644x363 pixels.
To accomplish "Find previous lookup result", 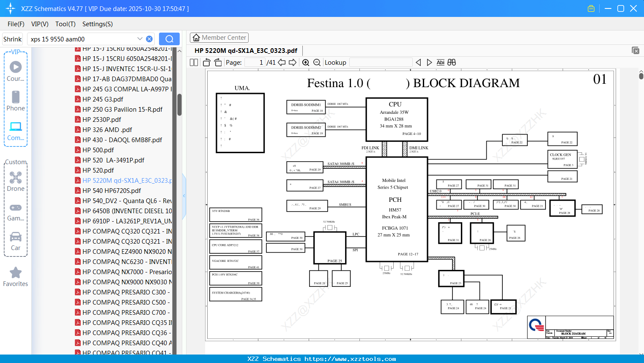I will click(x=418, y=62).
